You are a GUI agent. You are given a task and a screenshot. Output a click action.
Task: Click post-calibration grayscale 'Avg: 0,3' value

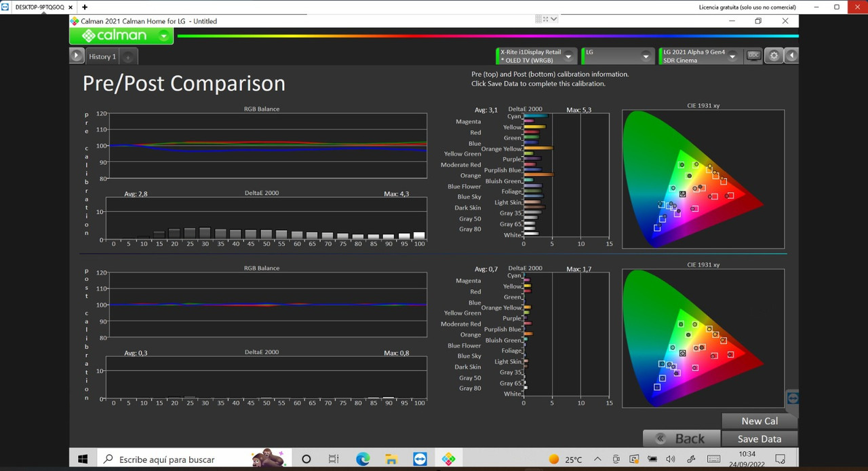136,353
